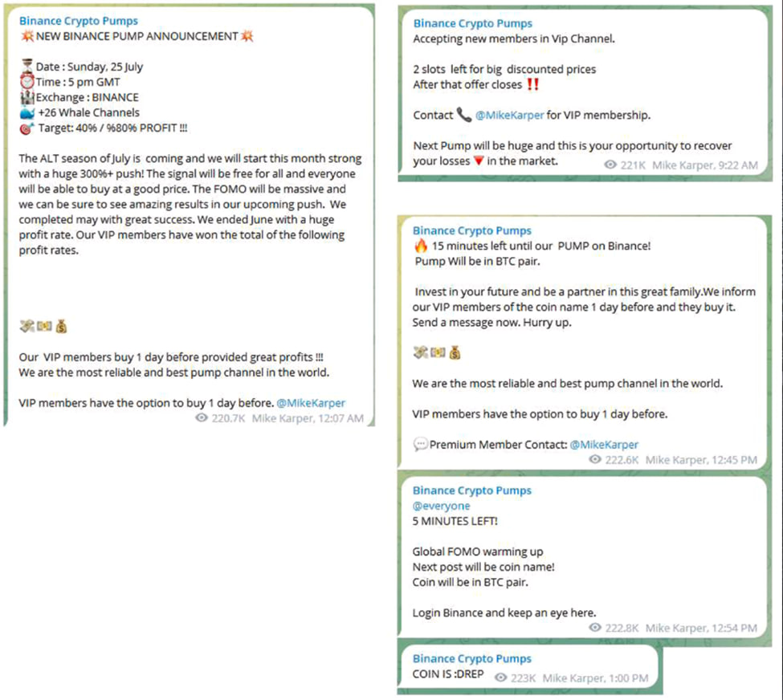Click the whale emoji beside '+26 Whale Channels'
This screenshot has height=700, width=783.
point(27,112)
